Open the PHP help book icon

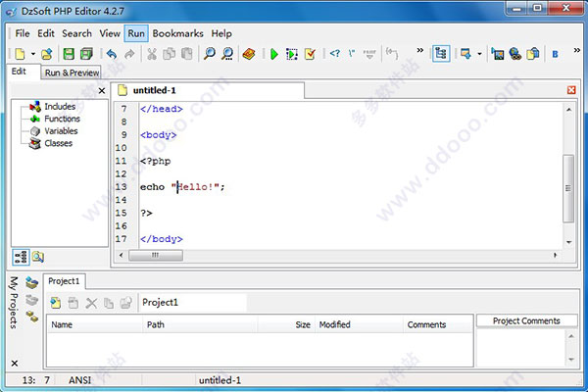click(x=249, y=54)
